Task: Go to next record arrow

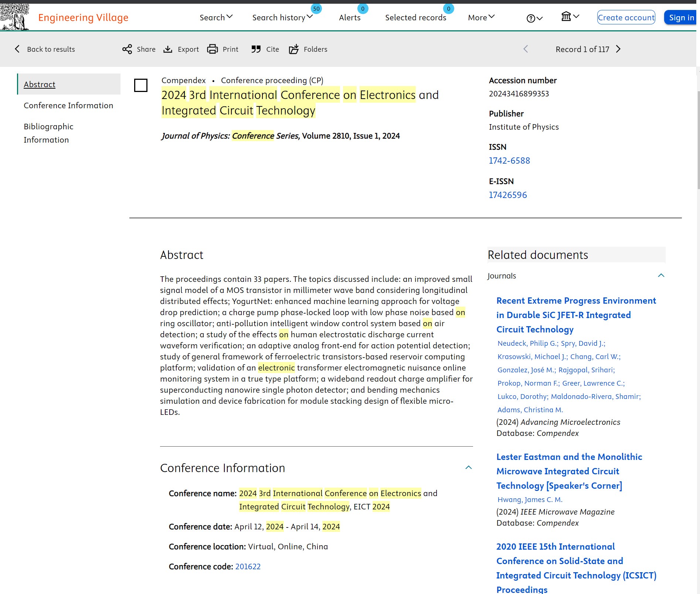Action: click(618, 49)
